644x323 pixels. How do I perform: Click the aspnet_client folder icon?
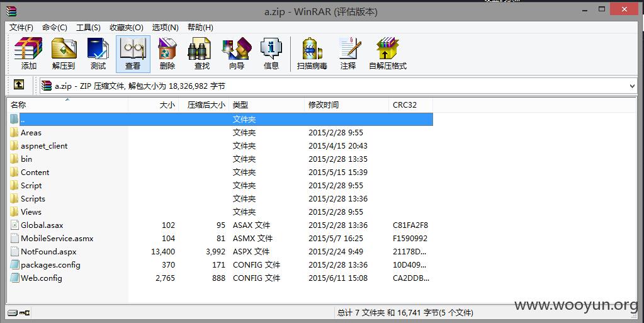pos(14,145)
